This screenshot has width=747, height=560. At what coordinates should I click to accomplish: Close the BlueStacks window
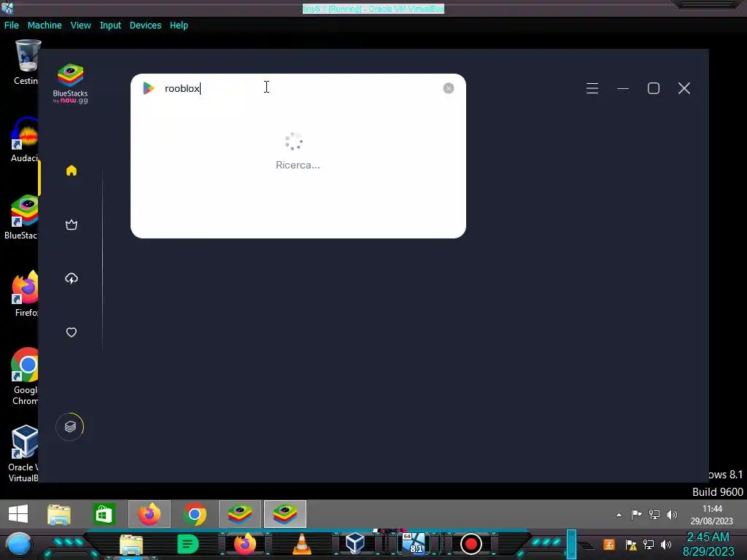click(684, 88)
